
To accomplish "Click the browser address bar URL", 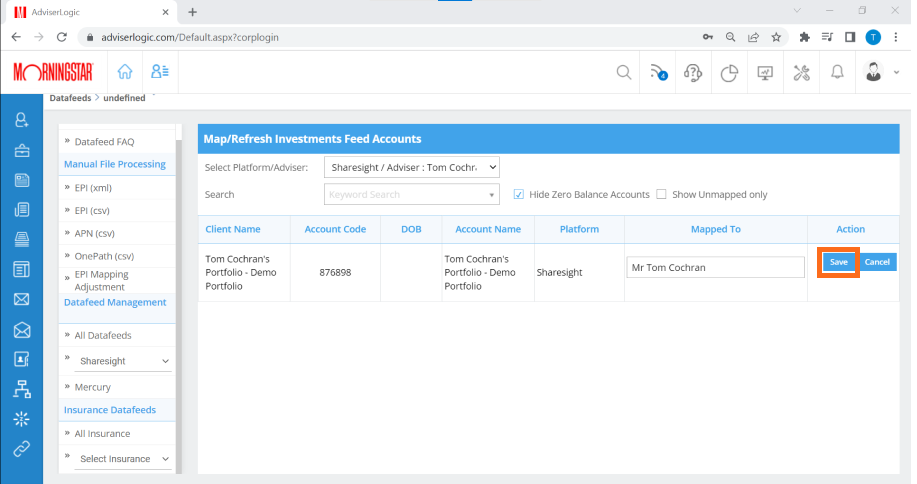I will (x=189, y=37).
